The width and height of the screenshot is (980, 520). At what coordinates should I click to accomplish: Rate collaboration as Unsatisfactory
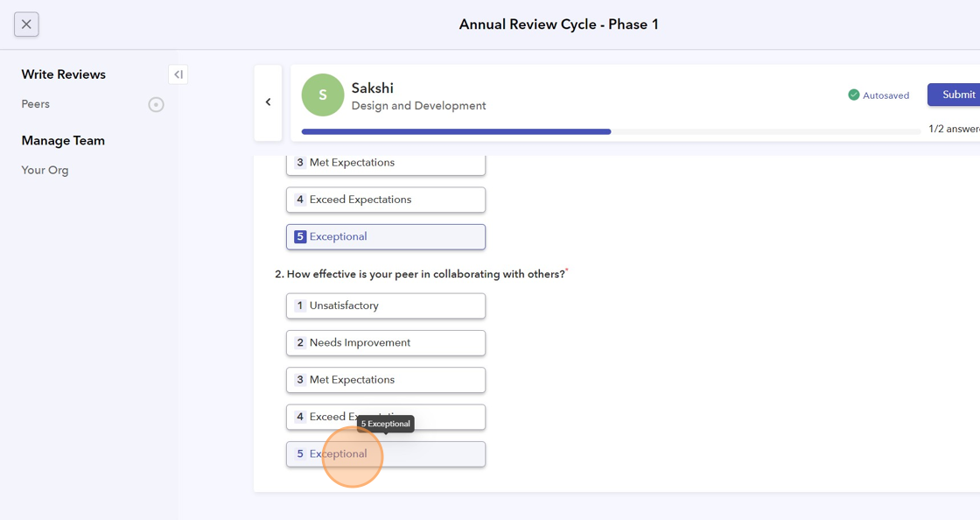386,306
